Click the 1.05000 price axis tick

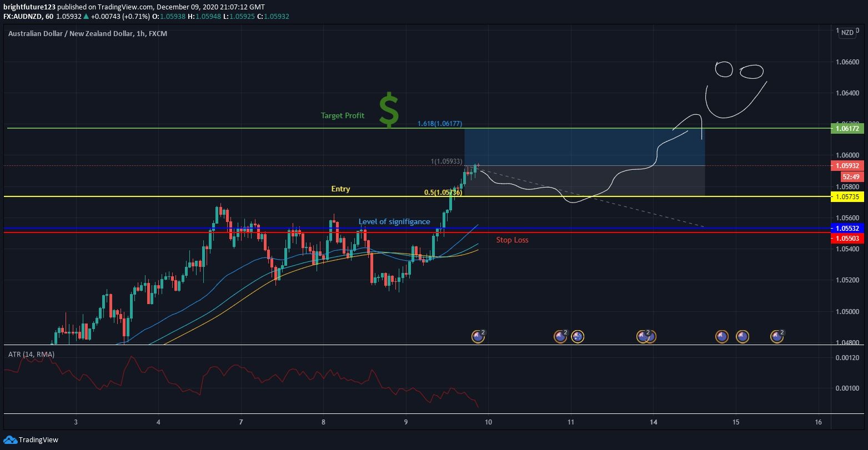846,311
